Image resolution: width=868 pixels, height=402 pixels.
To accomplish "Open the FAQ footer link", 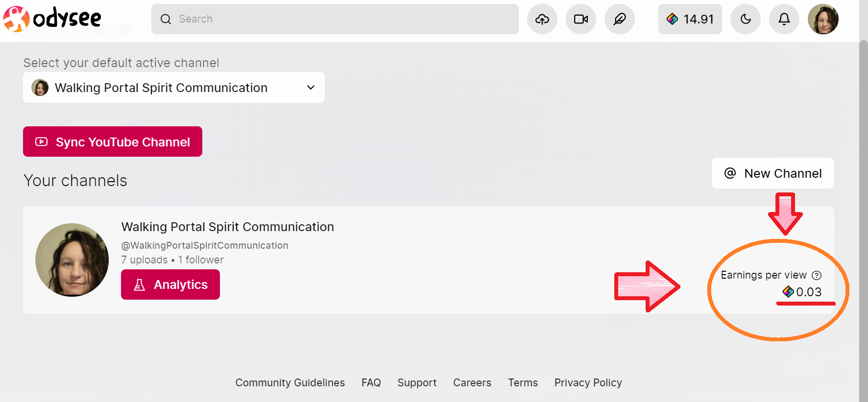I will 371,382.
